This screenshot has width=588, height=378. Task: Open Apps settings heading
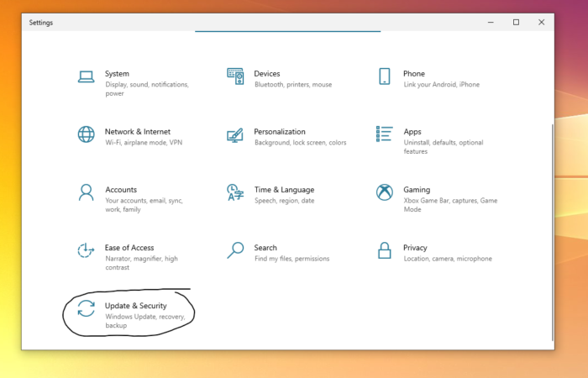[412, 132]
